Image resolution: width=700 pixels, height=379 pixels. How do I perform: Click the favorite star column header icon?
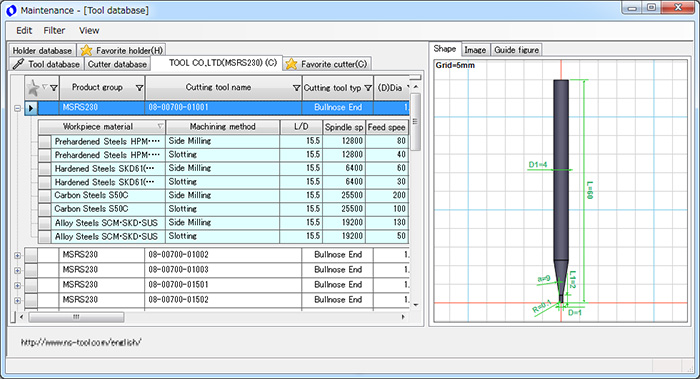click(x=33, y=87)
